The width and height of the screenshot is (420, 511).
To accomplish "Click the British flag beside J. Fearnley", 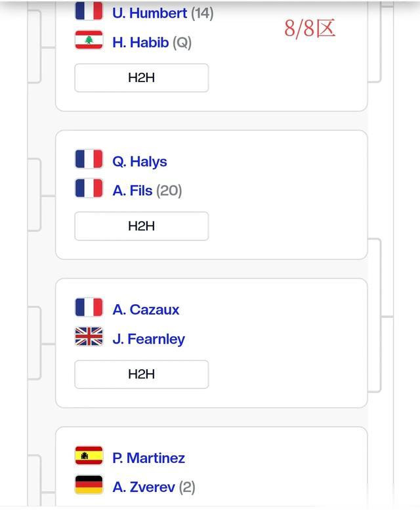I will 89,336.
